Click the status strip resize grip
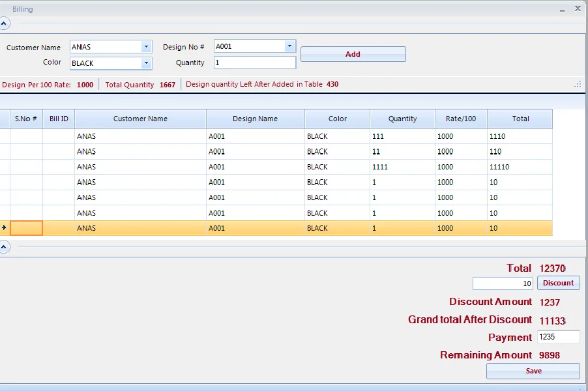Image resolution: width=588 pixels, height=391 pixels. 578,85
